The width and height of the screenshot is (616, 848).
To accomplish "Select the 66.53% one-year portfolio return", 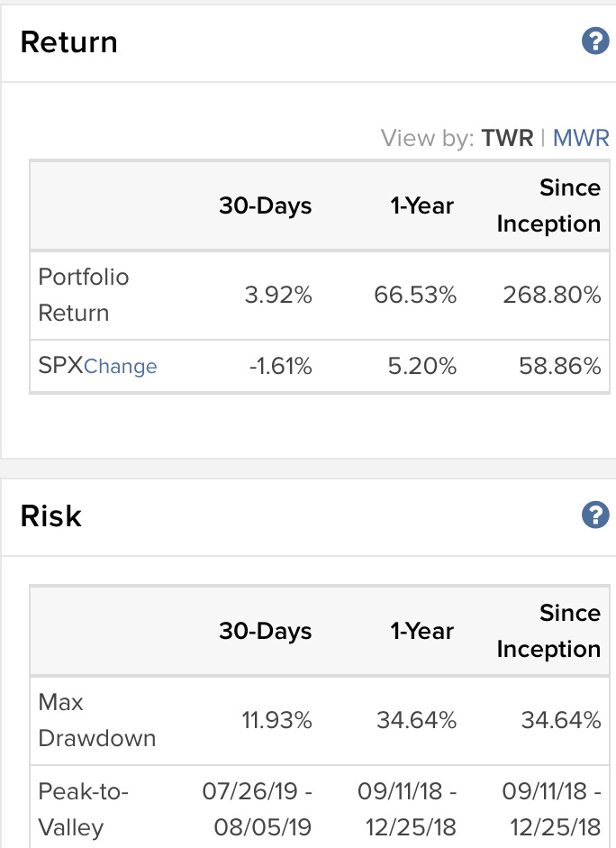I will (x=415, y=296).
